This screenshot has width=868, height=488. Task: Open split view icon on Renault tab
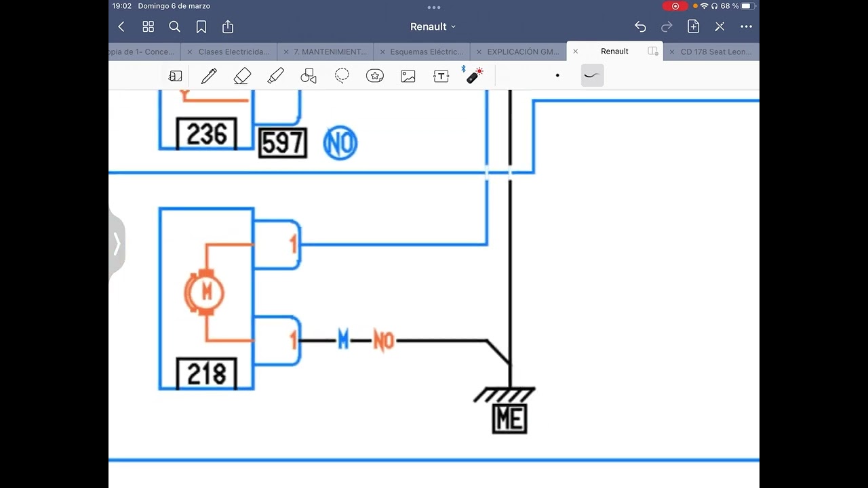[653, 52]
